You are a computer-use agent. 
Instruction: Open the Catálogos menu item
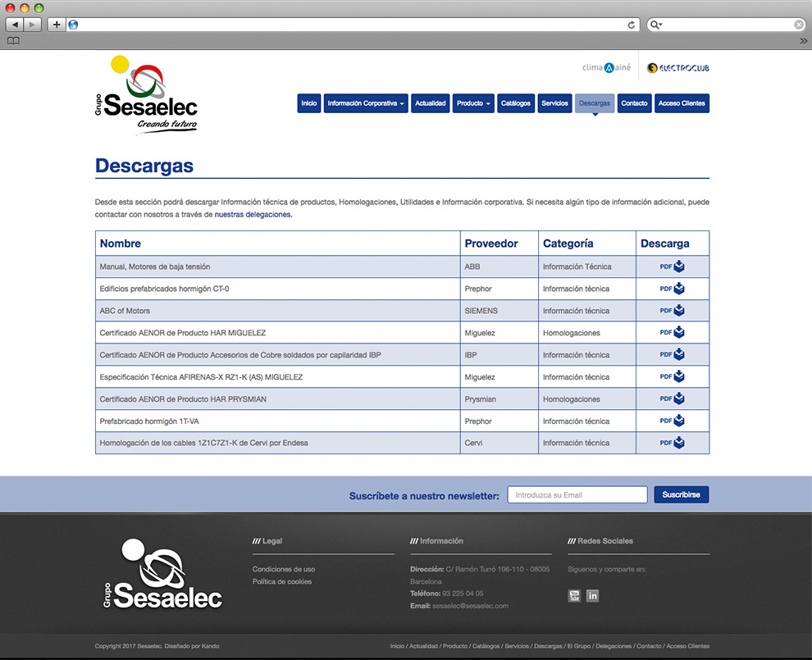coord(516,103)
